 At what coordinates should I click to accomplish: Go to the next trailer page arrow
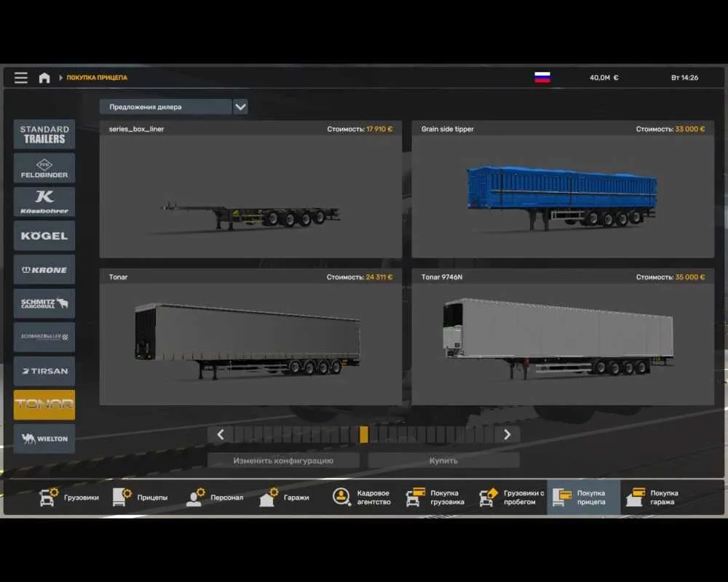coord(507,434)
